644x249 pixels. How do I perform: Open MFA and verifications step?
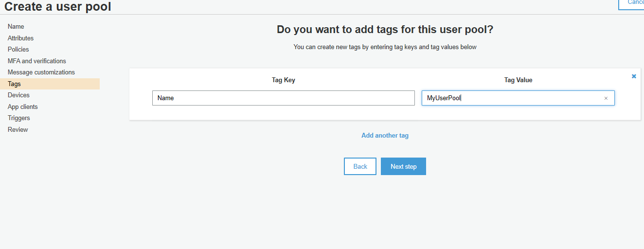[37, 61]
